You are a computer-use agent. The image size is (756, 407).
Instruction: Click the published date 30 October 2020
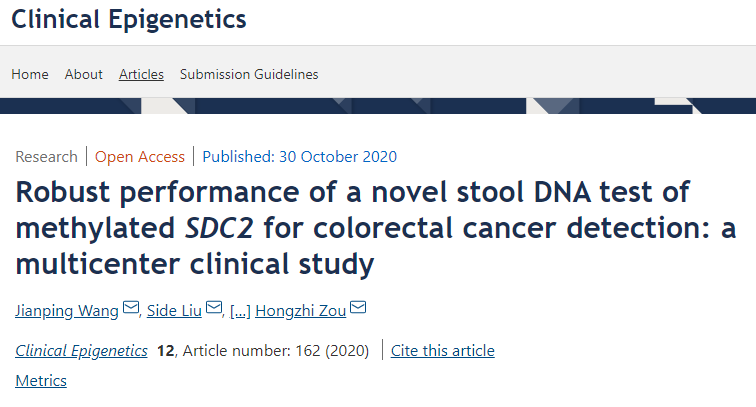pos(299,156)
